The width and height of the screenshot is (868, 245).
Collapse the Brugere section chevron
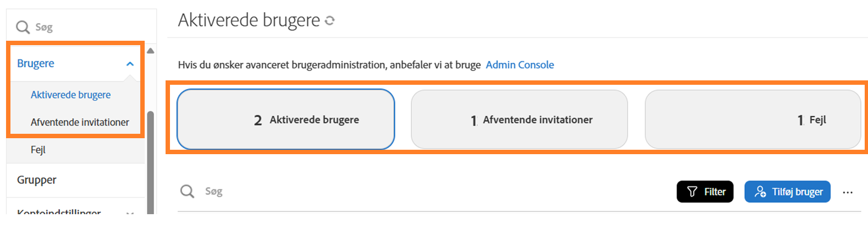pyautogui.click(x=130, y=64)
